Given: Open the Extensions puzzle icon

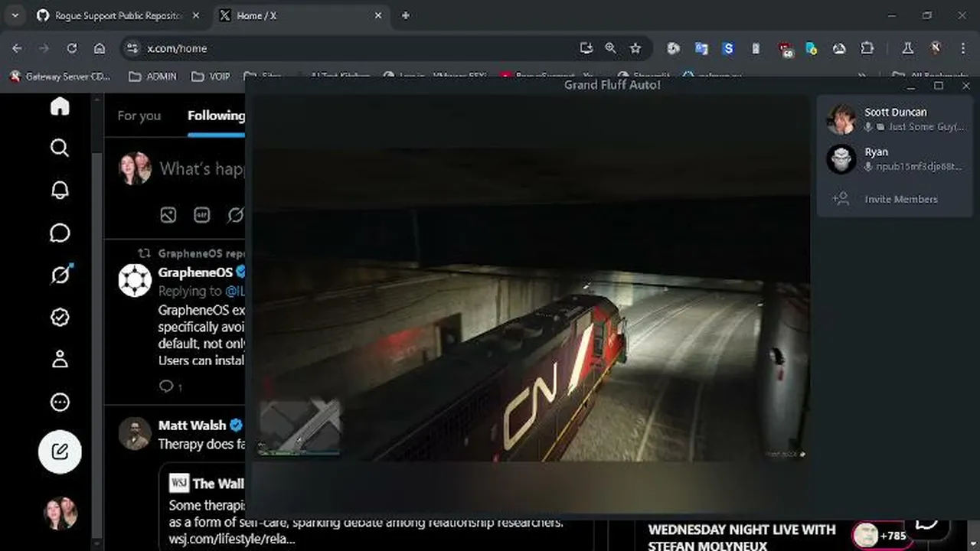Looking at the screenshot, I should point(867,48).
